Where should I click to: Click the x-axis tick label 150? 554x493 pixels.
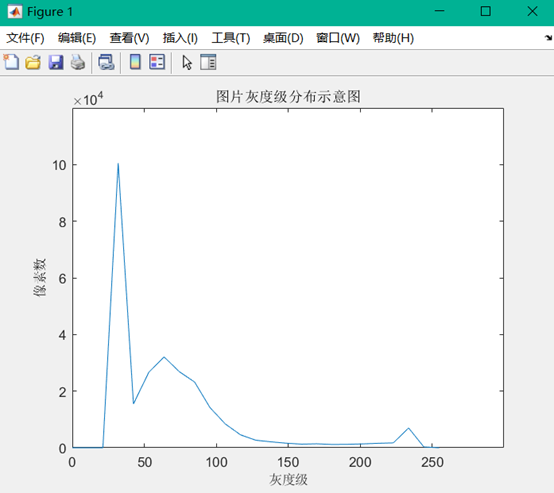pyautogui.click(x=288, y=462)
